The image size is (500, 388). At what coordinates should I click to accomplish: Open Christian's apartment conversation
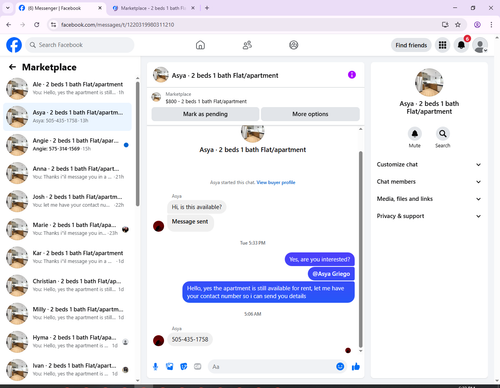coord(67,285)
